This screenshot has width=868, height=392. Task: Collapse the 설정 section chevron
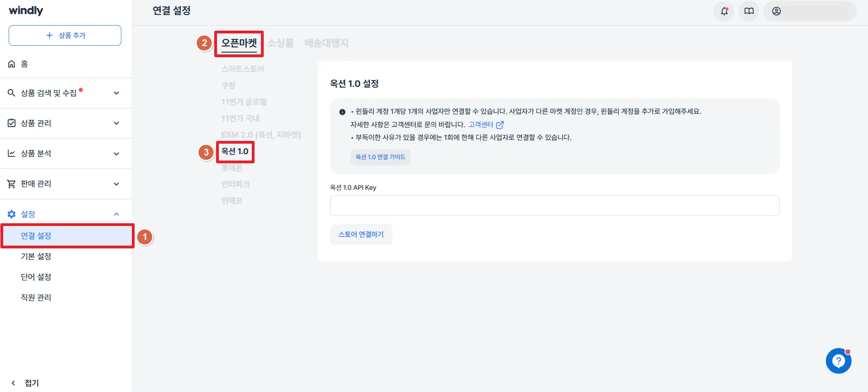point(116,214)
